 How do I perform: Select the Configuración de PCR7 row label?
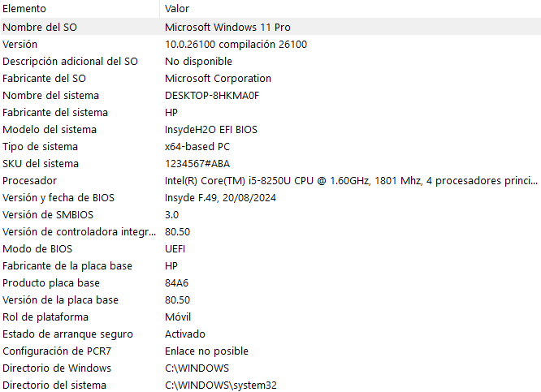(57, 351)
